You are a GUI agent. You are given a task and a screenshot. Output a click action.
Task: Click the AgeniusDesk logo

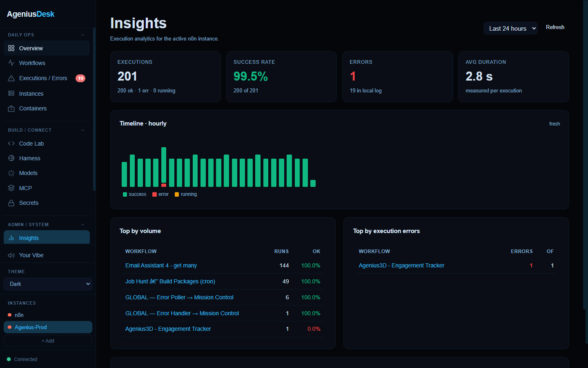click(31, 14)
